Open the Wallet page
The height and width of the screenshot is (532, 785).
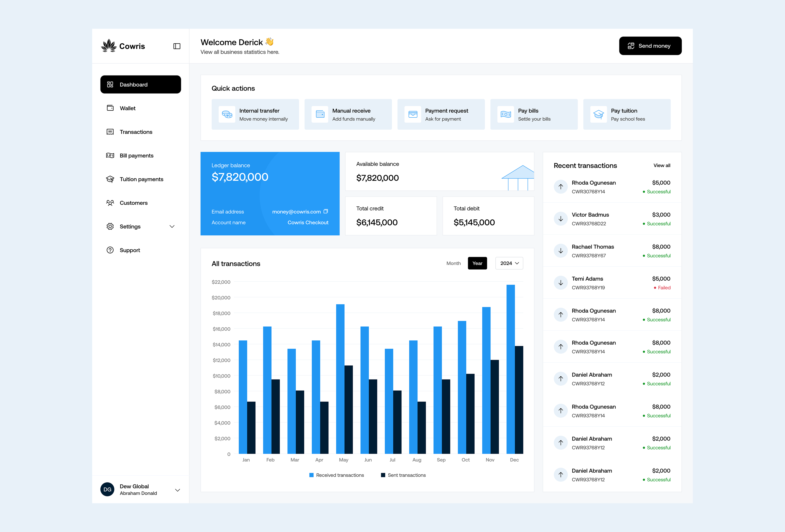[x=140, y=108]
